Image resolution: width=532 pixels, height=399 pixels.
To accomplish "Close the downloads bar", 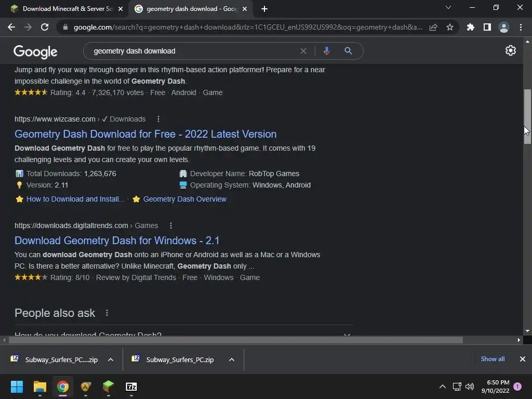I will click(x=523, y=359).
